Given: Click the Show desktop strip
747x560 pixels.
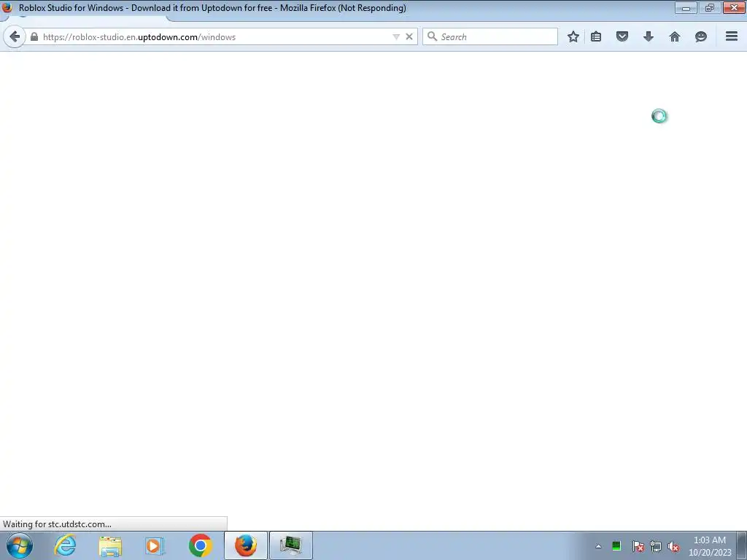Looking at the screenshot, I should click(x=742, y=545).
